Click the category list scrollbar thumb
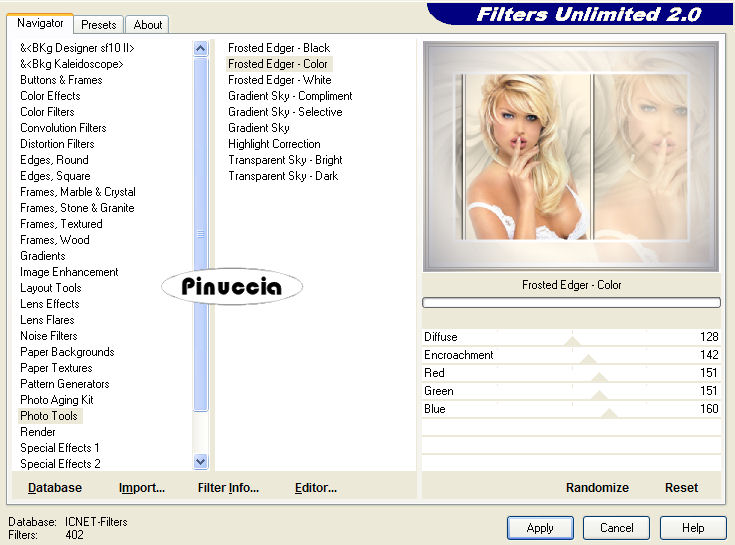 pyautogui.click(x=201, y=234)
